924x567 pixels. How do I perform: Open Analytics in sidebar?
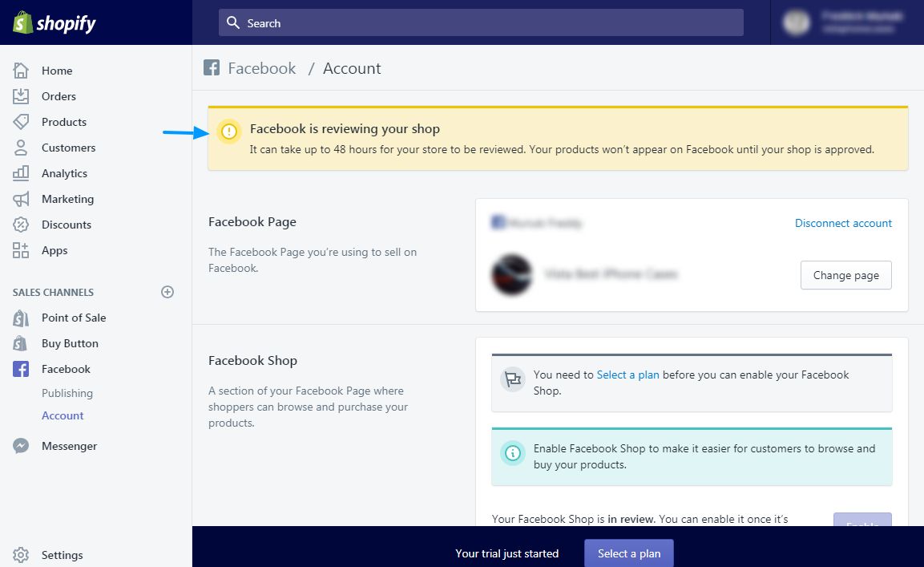point(64,173)
